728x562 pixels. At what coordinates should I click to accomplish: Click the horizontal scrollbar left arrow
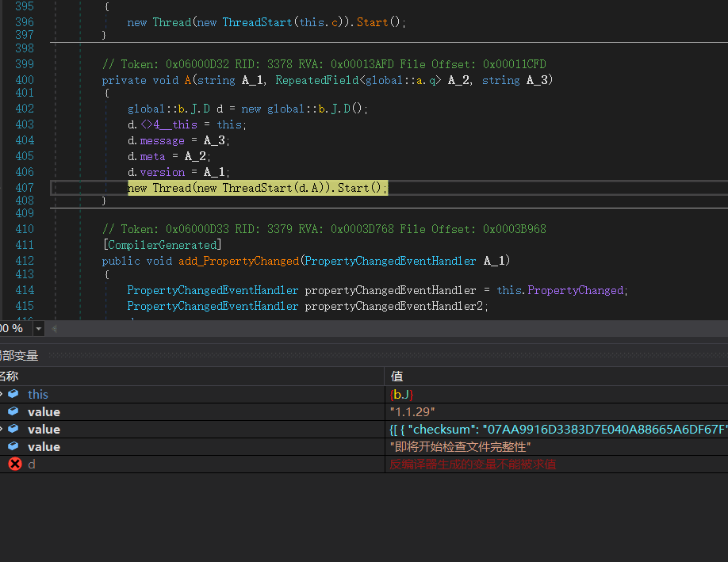tap(54, 329)
